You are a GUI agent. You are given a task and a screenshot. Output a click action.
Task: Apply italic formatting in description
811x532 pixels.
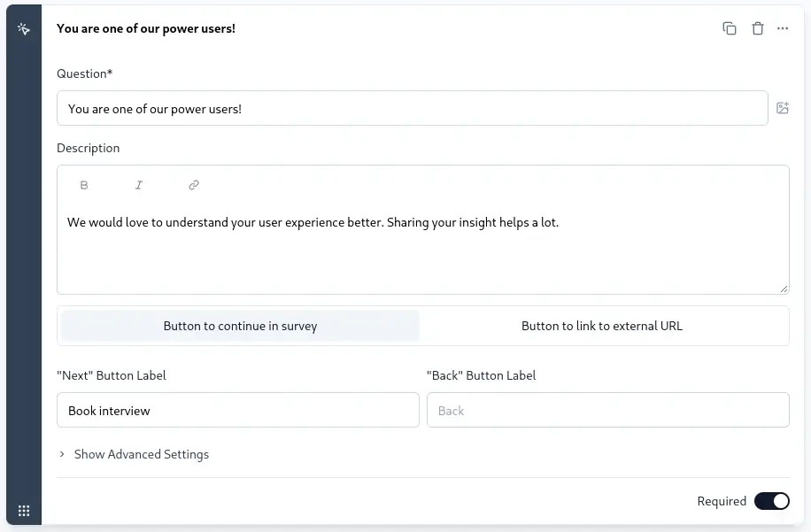click(139, 185)
